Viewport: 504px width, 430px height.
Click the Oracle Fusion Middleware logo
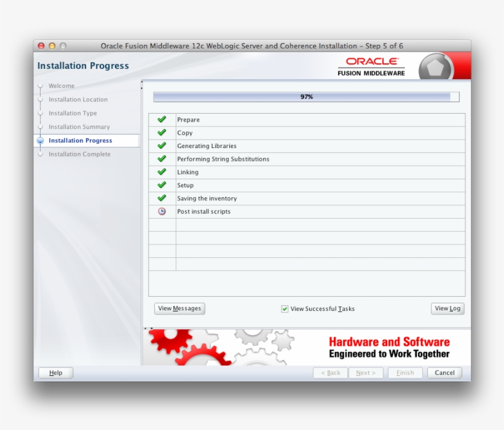coord(371,67)
